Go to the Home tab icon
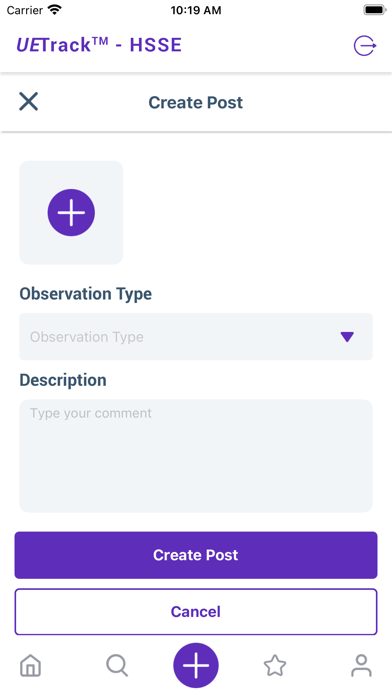Screen dimensions: 392x696 (31, 666)
